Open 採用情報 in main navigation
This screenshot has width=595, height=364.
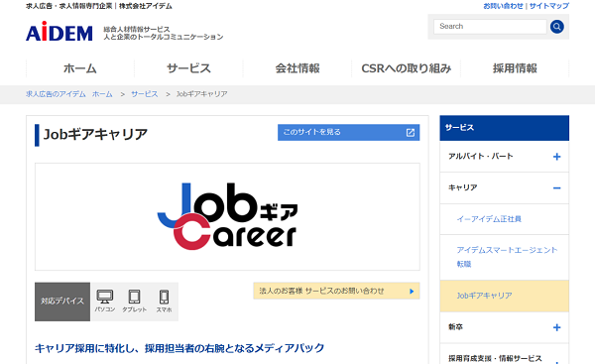515,68
